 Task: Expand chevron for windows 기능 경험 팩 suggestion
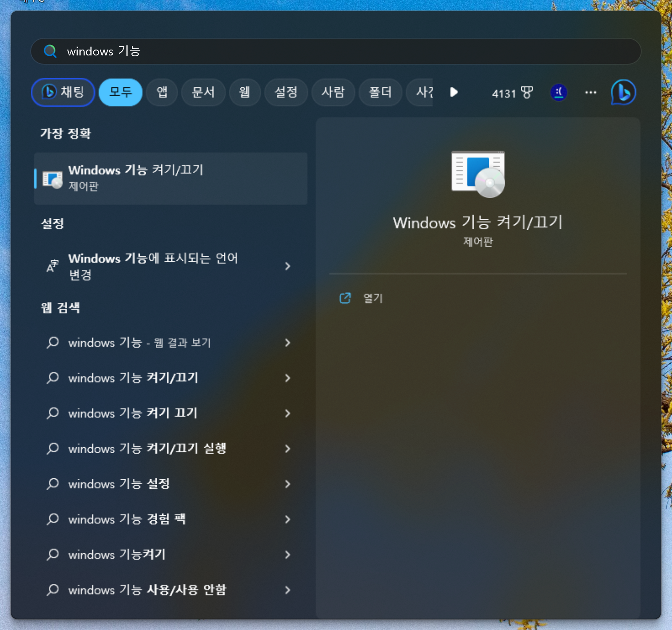(x=287, y=520)
